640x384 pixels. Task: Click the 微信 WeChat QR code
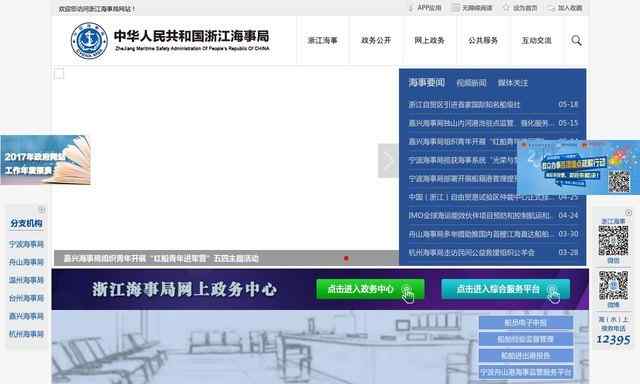click(x=613, y=240)
